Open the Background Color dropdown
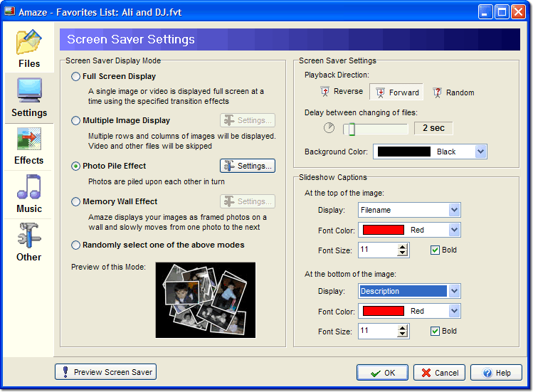 [480, 152]
